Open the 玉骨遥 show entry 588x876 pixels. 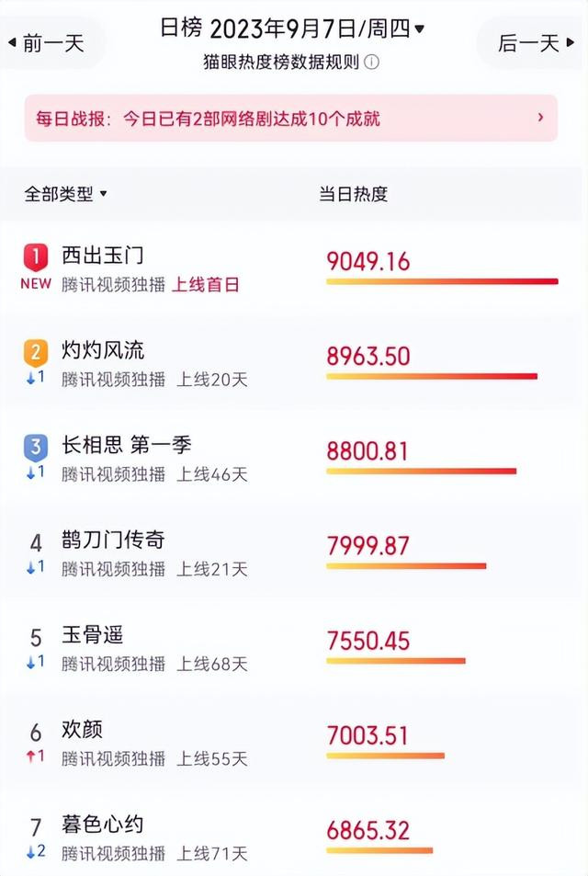pos(294,648)
